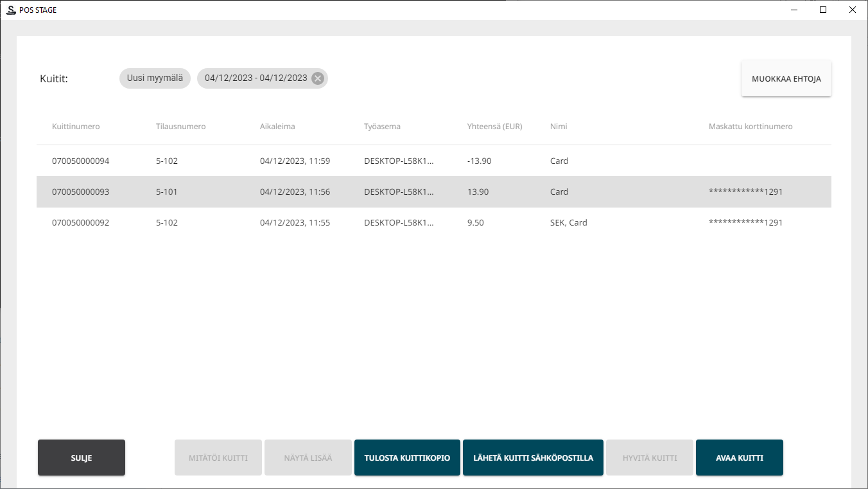Image resolution: width=868 pixels, height=489 pixels.
Task: Select the highlighted receipt 070050000093
Action: point(81,192)
